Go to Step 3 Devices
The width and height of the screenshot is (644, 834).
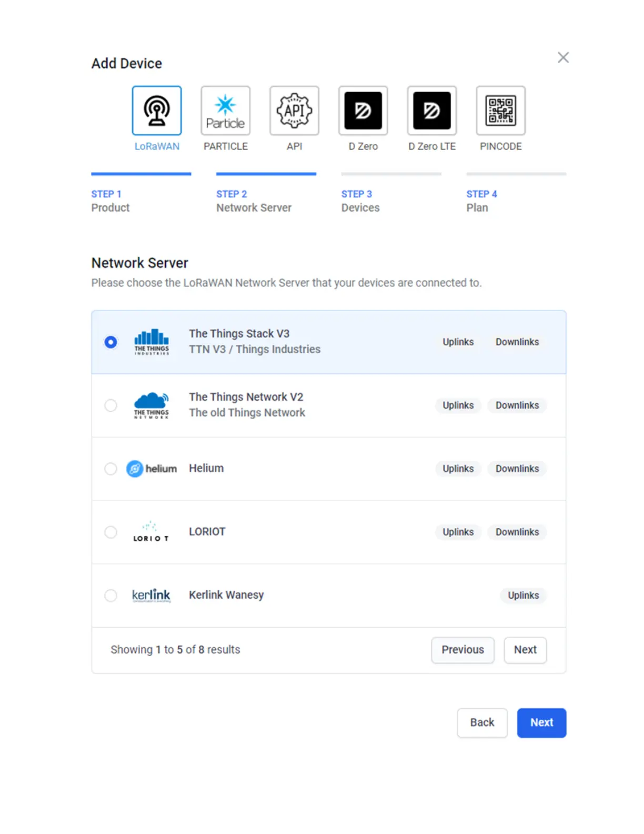[391, 193]
